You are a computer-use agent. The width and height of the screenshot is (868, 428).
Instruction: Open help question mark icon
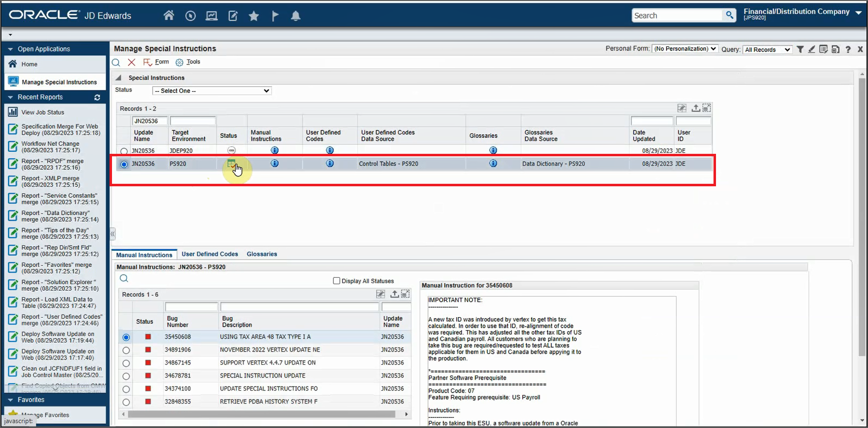pos(848,49)
